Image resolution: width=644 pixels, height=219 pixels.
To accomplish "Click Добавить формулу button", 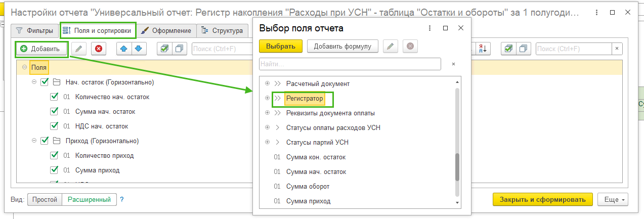I will [x=342, y=47].
